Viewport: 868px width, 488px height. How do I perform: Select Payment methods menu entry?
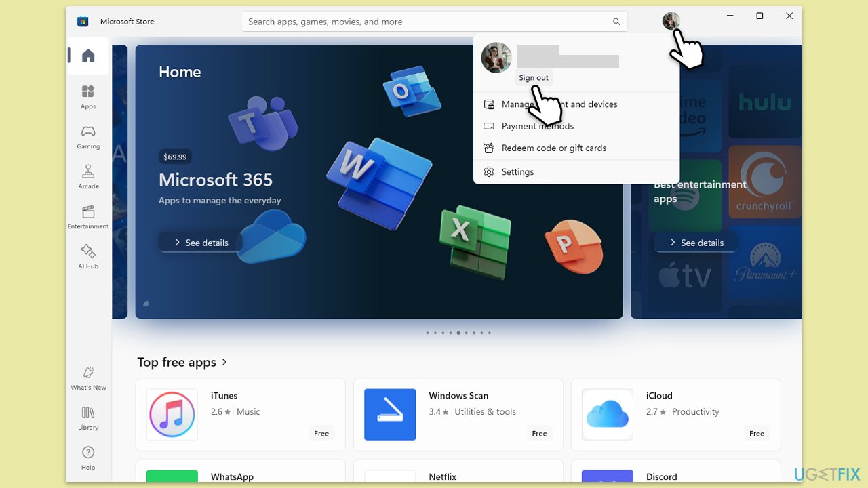click(x=537, y=126)
